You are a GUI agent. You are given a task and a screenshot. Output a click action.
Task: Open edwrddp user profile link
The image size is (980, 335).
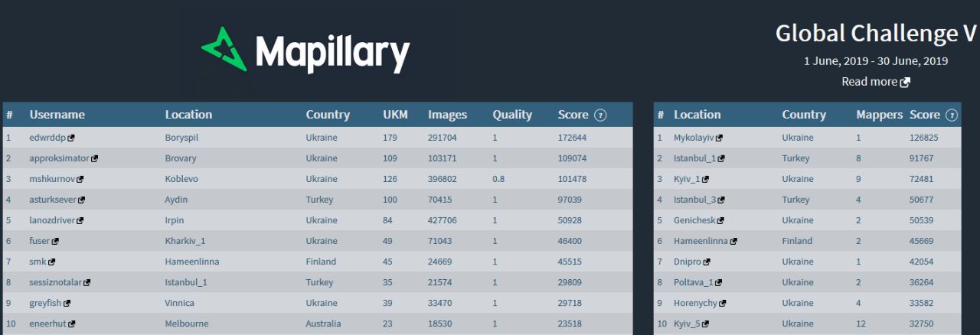[47, 138]
